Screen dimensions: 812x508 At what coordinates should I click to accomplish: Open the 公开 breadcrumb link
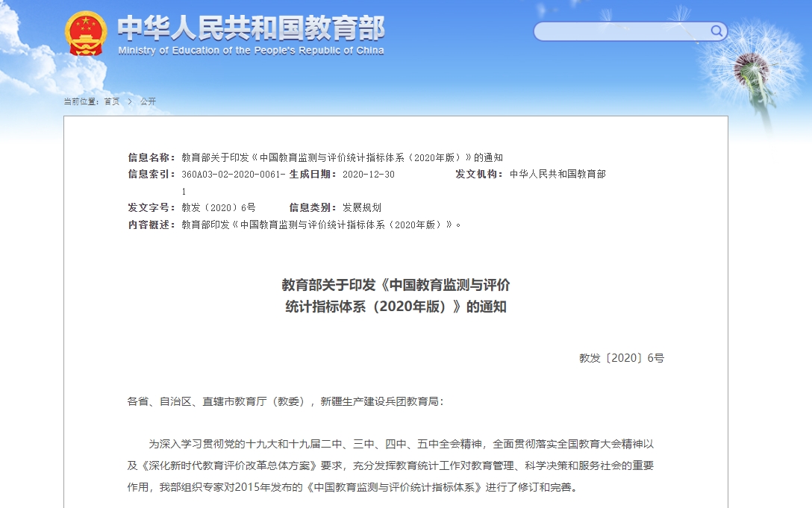pos(148,101)
